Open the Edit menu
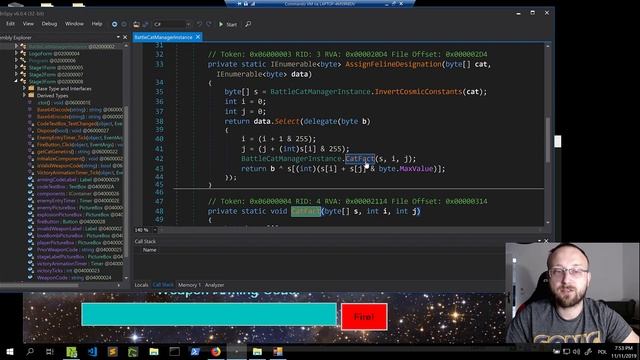640x360 pixels. pyautogui.click(x=10, y=24)
